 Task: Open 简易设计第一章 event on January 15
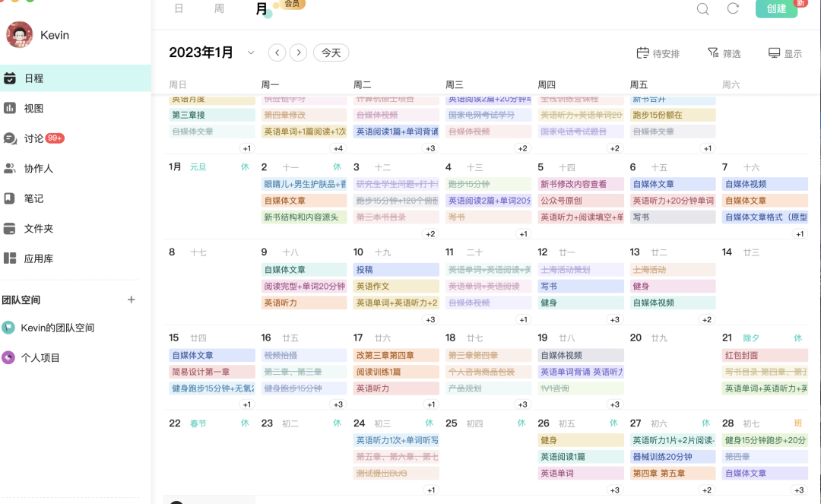click(212, 372)
